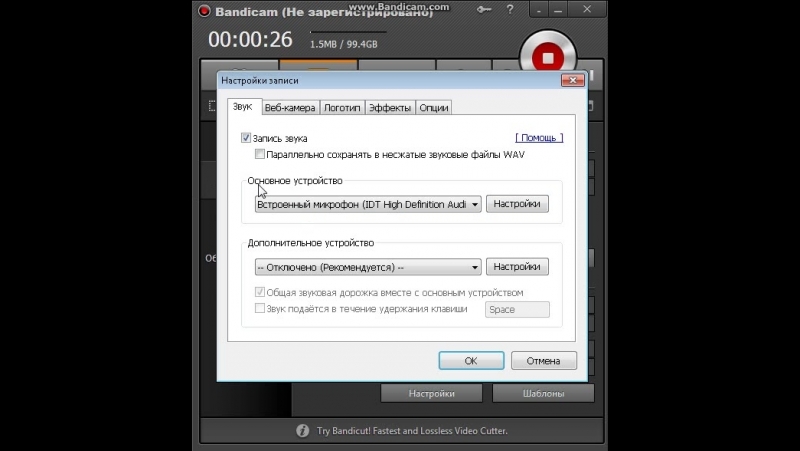Click the key registration icon in Bandicam
The width and height of the screenshot is (800, 451).
pyautogui.click(x=484, y=9)
